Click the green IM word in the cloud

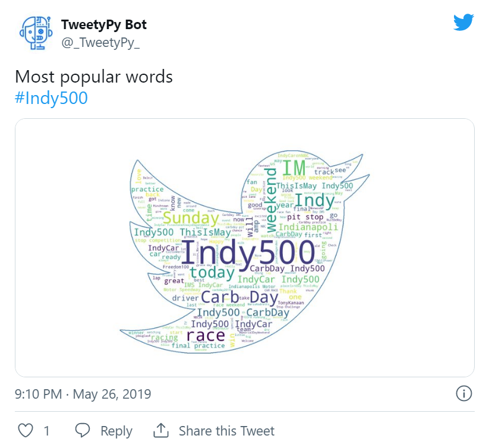click(x=294, y=168)
